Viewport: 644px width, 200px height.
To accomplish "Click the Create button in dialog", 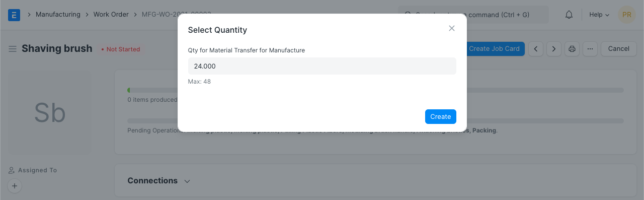I will pyautogui.click(x=441, y=116).
